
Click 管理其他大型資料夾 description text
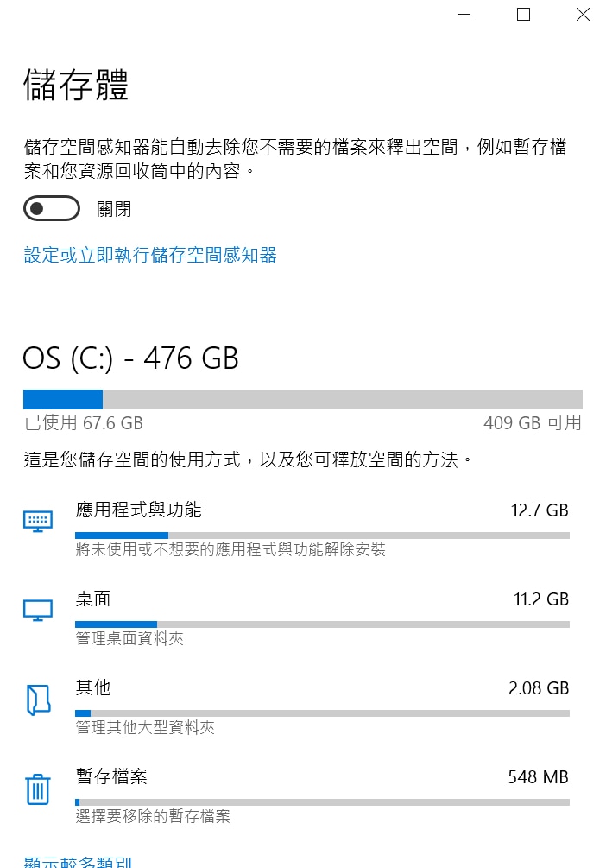point(145,727)
